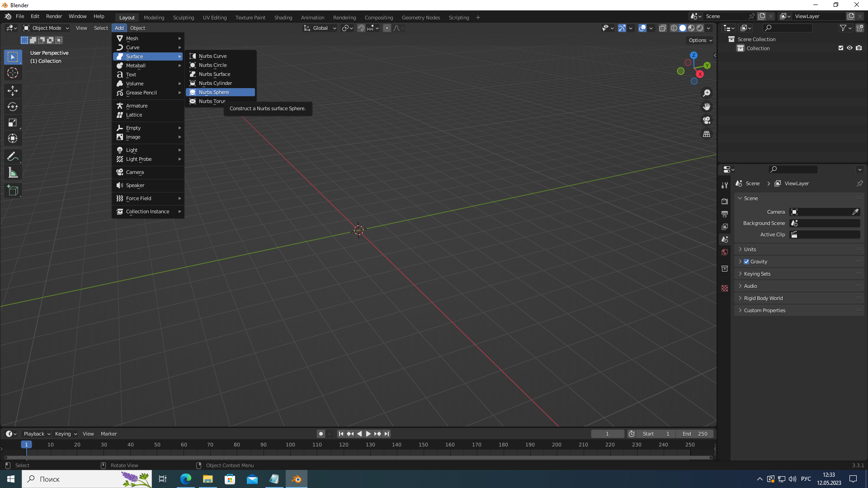868x488 pixels.
Task: Pin the properties editor context
Action: coord(859,183)
